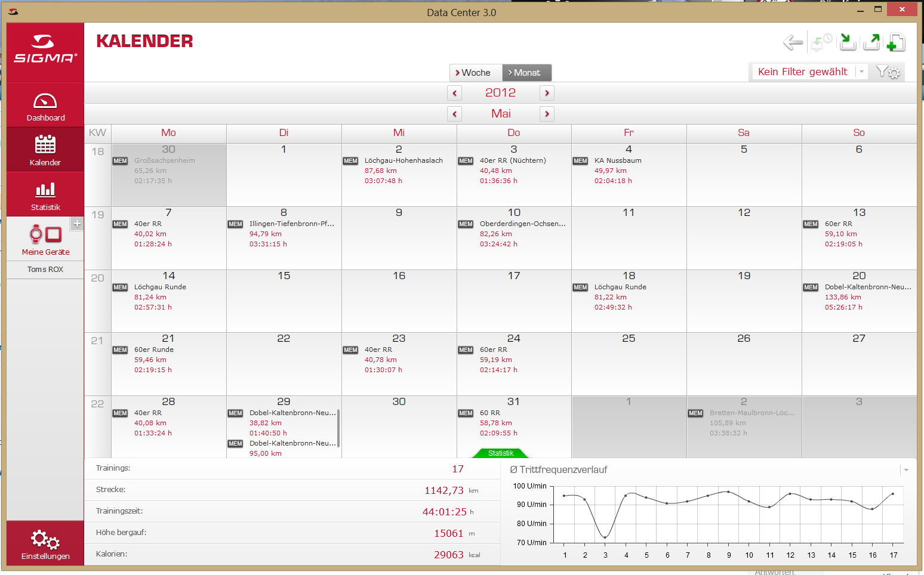Collapse the green Statistik panel tab
The height and width of the screenshot is (575, 924).
500,453
